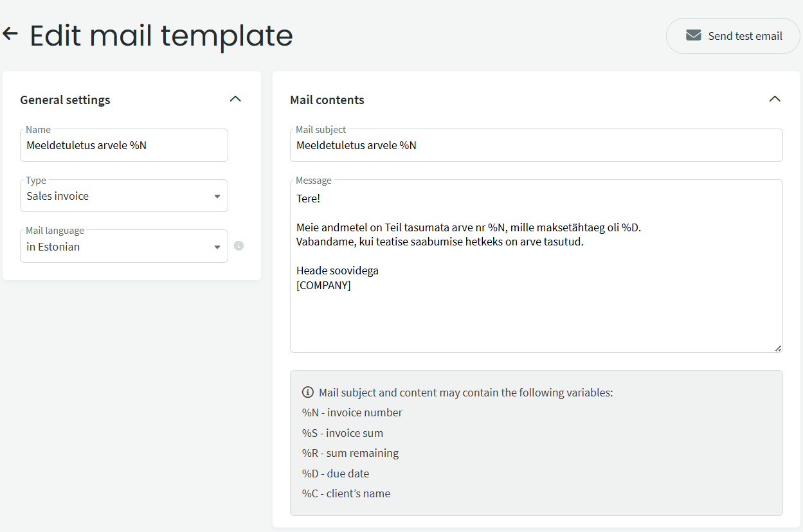
Task: Open the Type dropdown arrow
Action: pos(217,197)
